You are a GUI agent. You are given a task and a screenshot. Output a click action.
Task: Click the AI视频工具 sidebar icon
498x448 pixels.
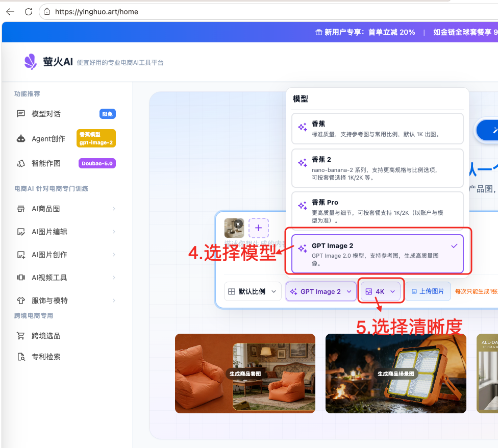21,278
